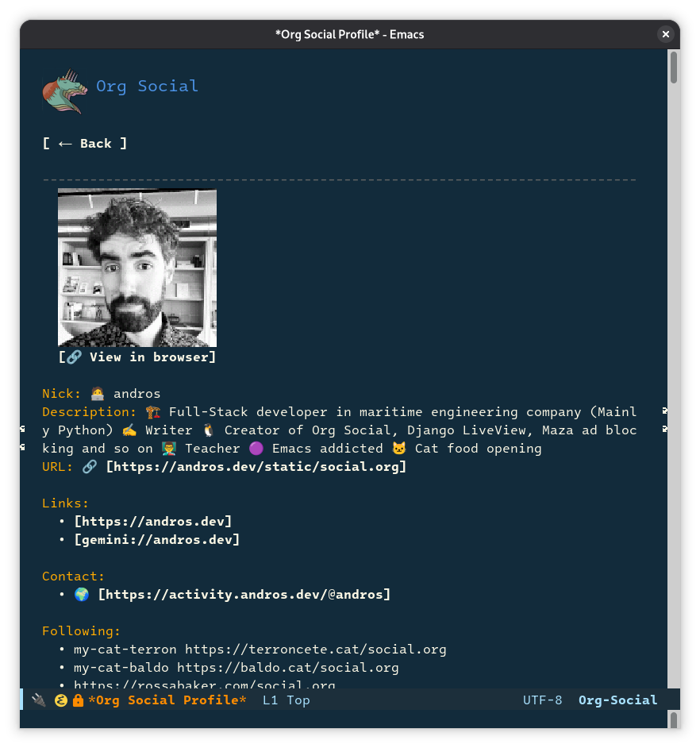700x748 pixels.
Task: Click the penguin emoji before Creator
Action: point(209,430)
